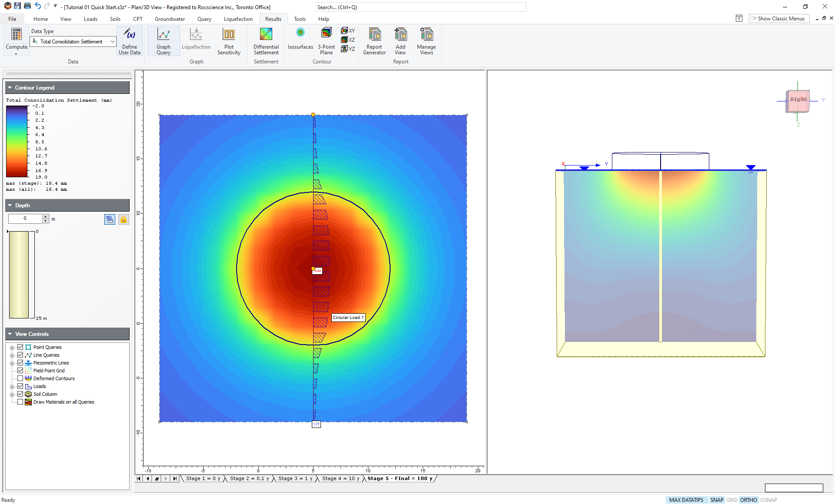Enable Draw Materials on all Queries
The image size is (835, 504).
click(x=20, y=401)
